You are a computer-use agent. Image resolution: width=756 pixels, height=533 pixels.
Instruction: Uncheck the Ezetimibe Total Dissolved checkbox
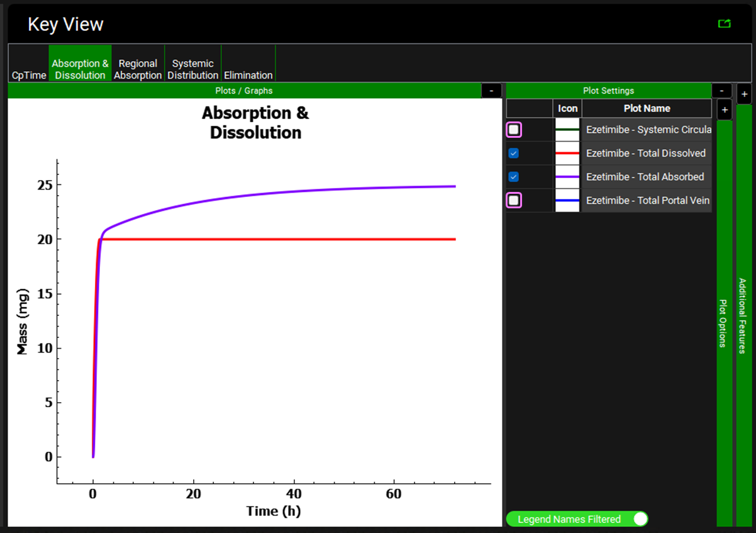[514, 154]
